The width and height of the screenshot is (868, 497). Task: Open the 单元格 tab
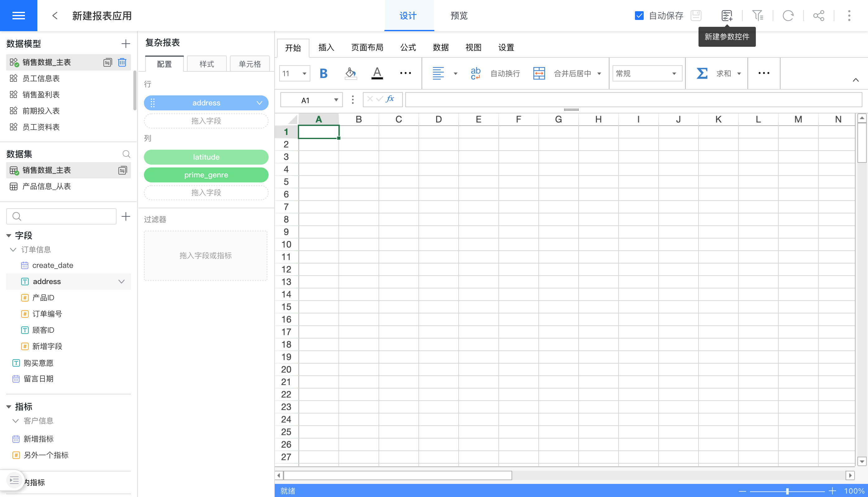tap(250, 64)
